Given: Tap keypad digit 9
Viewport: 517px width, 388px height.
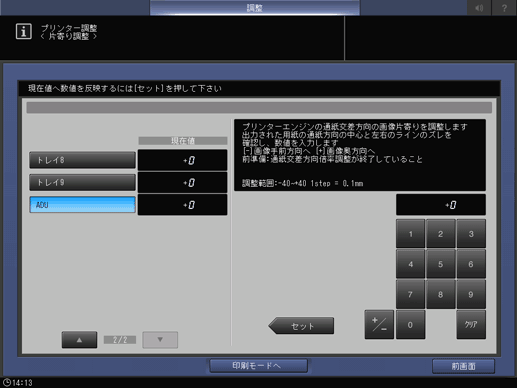Looking at the screenshot, I should click(x=471, y=294).
